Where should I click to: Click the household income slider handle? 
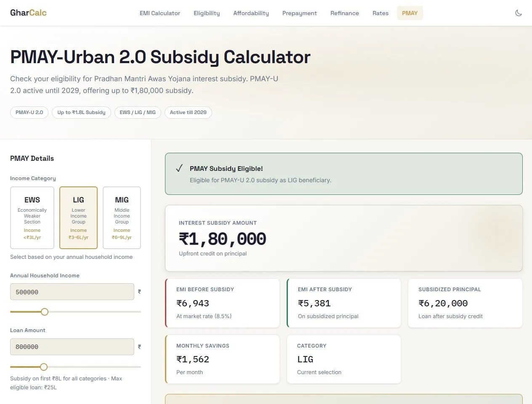[x=45, y=312]
